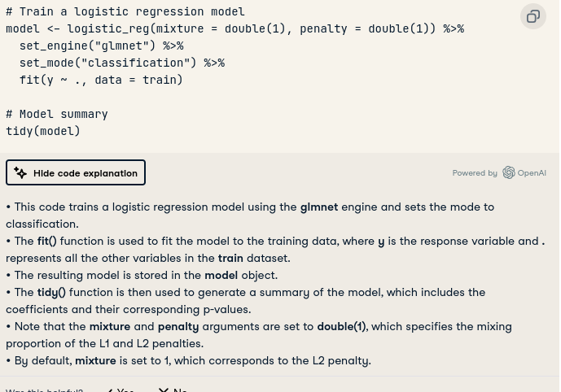Image resolution: width=561 pixels, height=392 pixels.
Task: Click the 'fit(y ~ ., data = train)' line
Action: tap(101, 80)
